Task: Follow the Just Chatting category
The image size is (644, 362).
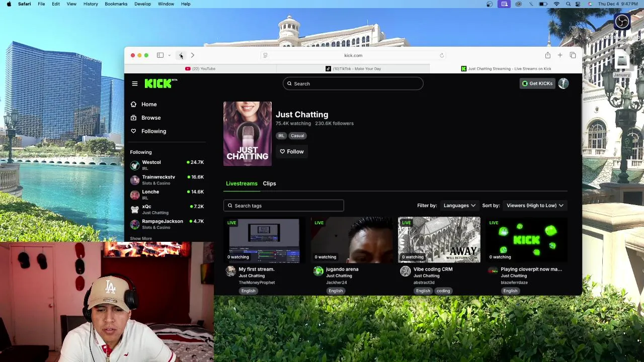Action: tap(292, 151)
